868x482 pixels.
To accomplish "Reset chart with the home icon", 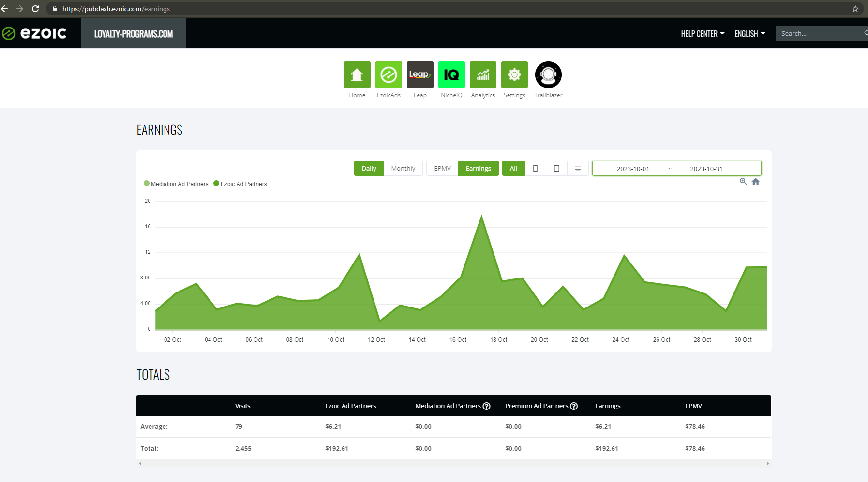I will coord(756,182).
